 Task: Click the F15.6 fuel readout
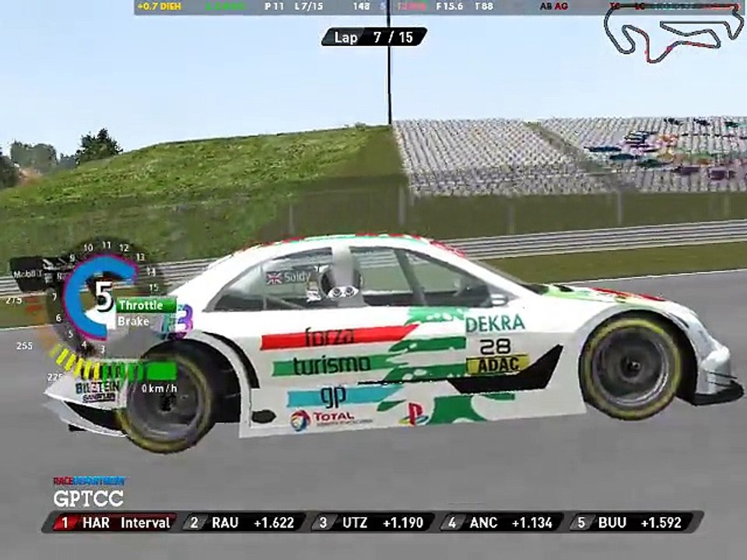[x=449, y=7]
